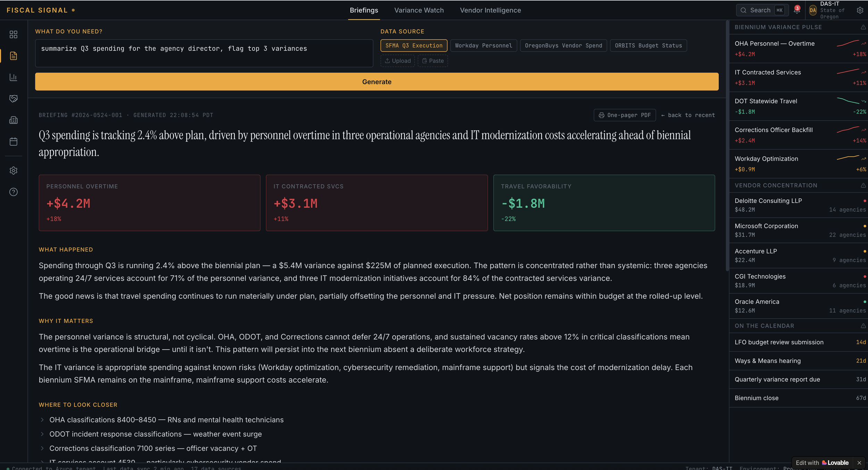Click warning icon beside Vendor Concentration
Screen dimensions: 868x470
[863, 185]
